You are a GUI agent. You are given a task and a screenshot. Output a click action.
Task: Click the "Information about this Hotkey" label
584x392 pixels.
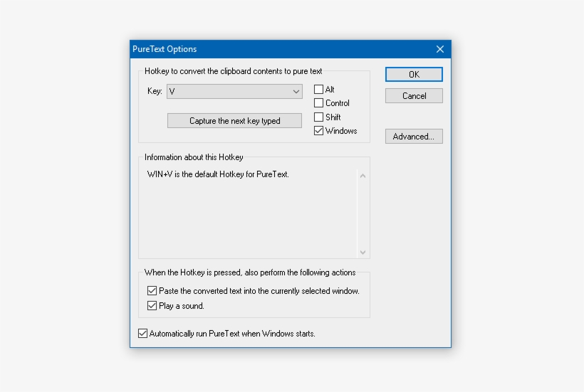(194, 157)
